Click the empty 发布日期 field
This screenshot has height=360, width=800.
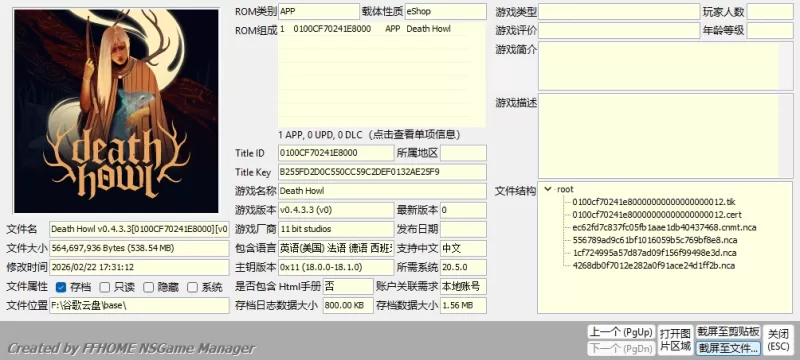(463, 229)
